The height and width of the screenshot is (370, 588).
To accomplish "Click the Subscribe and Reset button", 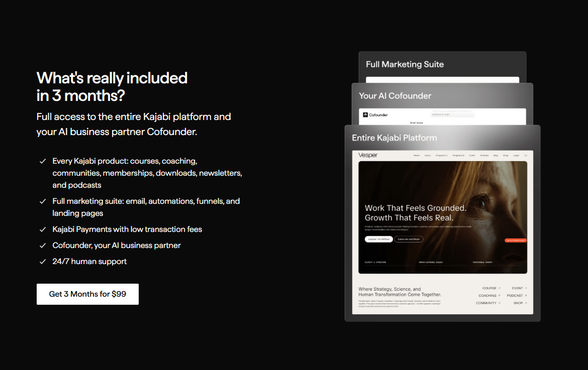I will pos(409,239).
